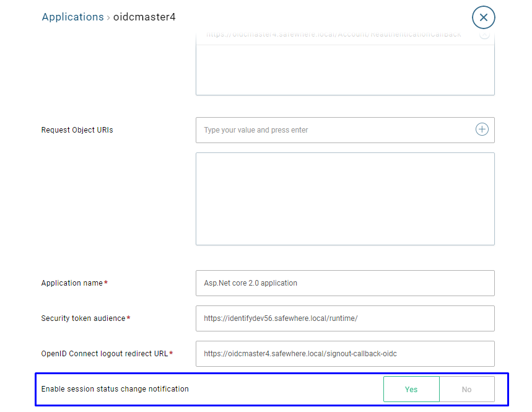This screenshot has width=532, height=412.
Task: Select No for session status change notification
Action: pyautogui.click(x=466, y=389)
